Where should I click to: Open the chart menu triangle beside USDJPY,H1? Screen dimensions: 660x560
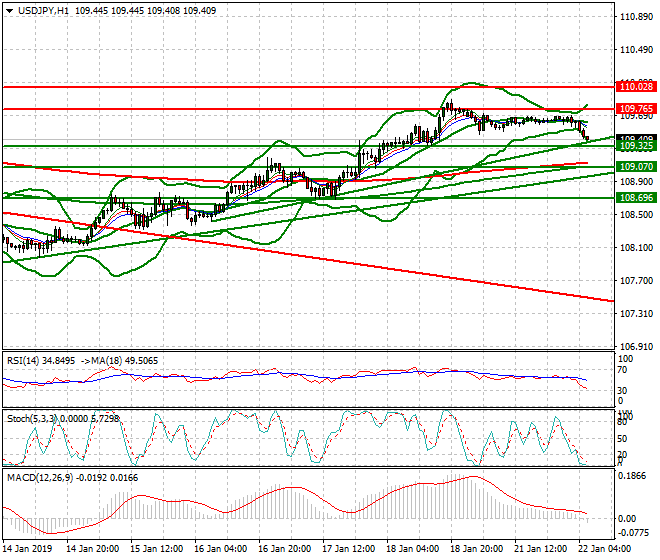pyautogui.click(x=9, y=11)
